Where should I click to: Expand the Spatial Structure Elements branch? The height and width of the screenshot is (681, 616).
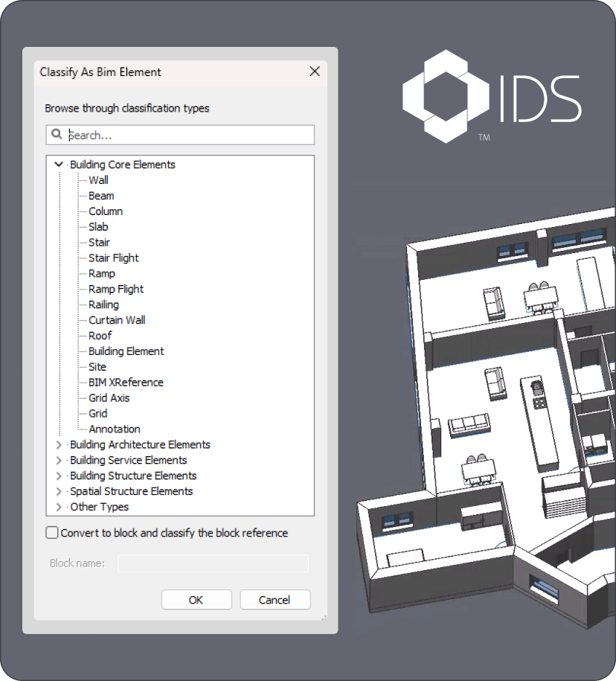58,491
